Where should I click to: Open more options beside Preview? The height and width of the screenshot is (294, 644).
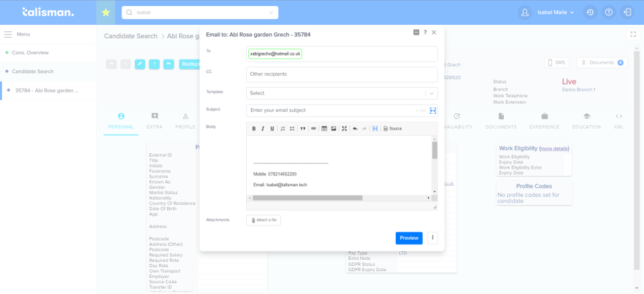(x=433, y=238)
